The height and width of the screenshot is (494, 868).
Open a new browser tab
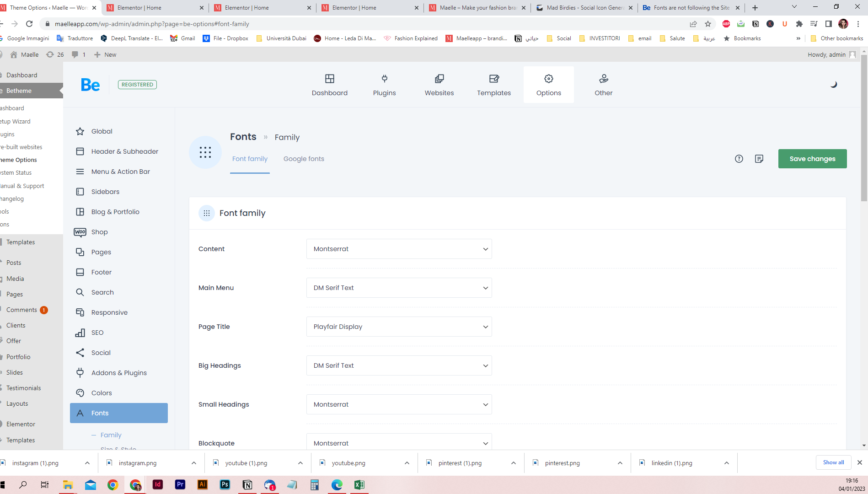pos(755,8)
